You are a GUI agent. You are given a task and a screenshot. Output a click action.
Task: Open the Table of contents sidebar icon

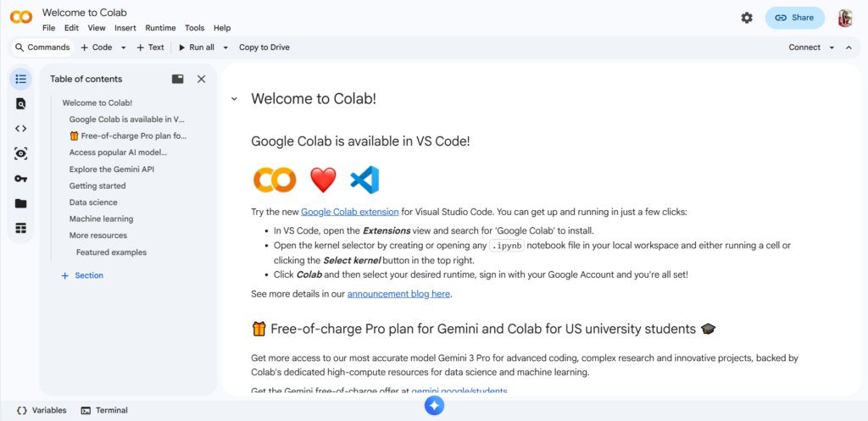point(20,79)
